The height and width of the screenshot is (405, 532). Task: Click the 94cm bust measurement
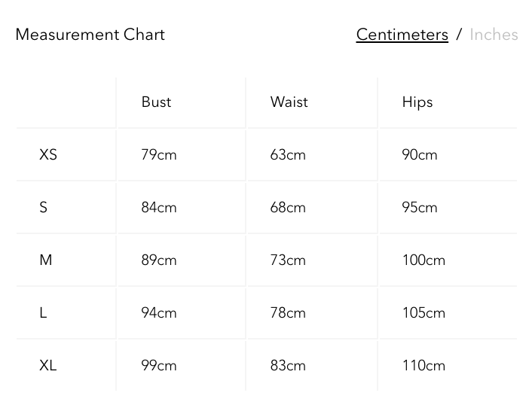tap(158, 313)
